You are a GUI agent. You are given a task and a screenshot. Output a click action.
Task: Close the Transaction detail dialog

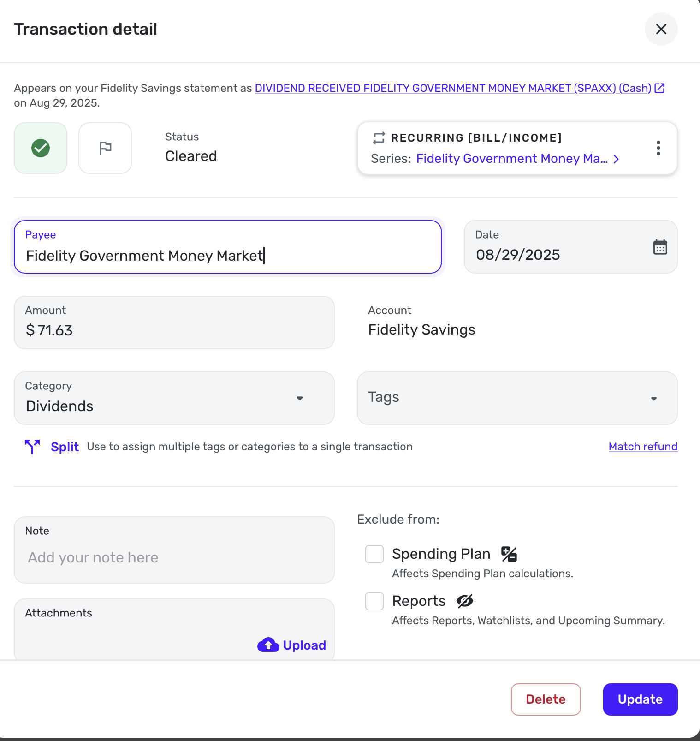coord(661,29)
